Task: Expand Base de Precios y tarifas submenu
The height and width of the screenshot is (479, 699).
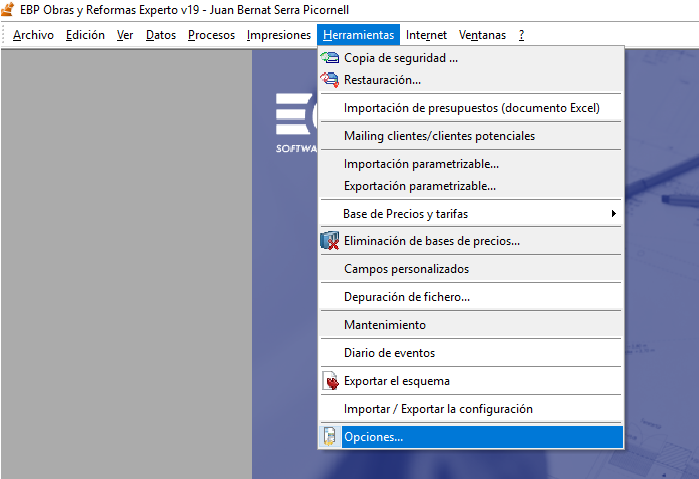Action: tap(471, 214)
